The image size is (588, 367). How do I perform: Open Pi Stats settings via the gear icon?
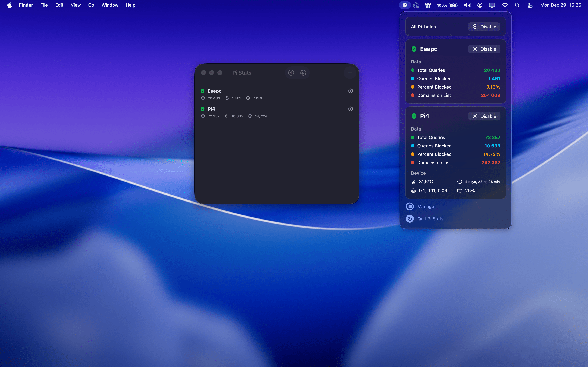point(303,73)
